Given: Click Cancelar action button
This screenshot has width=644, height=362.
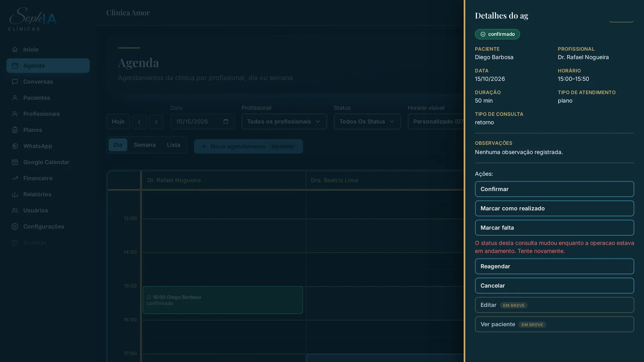Looking at the screenshot, I should [x=554, y=286].
